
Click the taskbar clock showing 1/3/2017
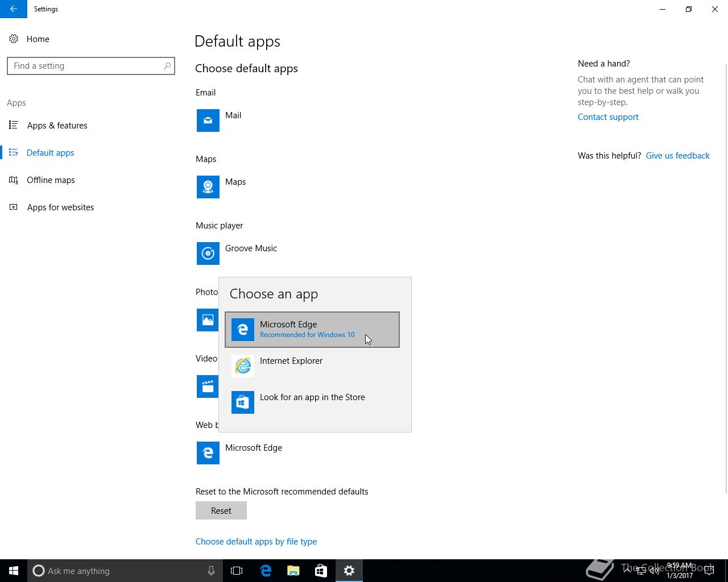click(x=680, y=571)
